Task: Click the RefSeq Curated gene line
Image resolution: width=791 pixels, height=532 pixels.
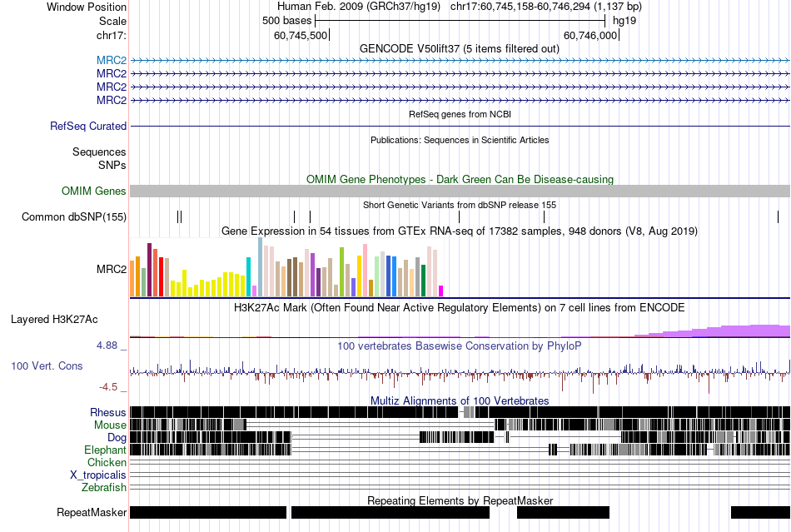Action: 460,126
